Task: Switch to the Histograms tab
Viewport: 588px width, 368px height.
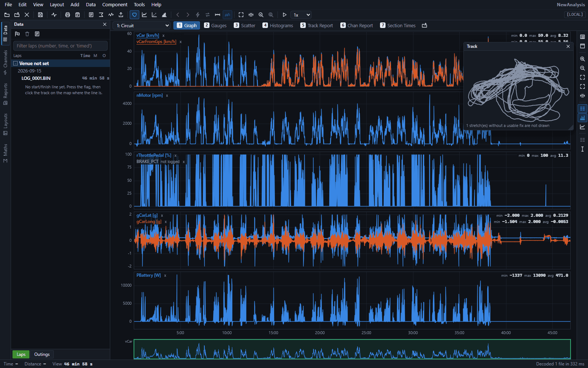Action: pos(278,25)
